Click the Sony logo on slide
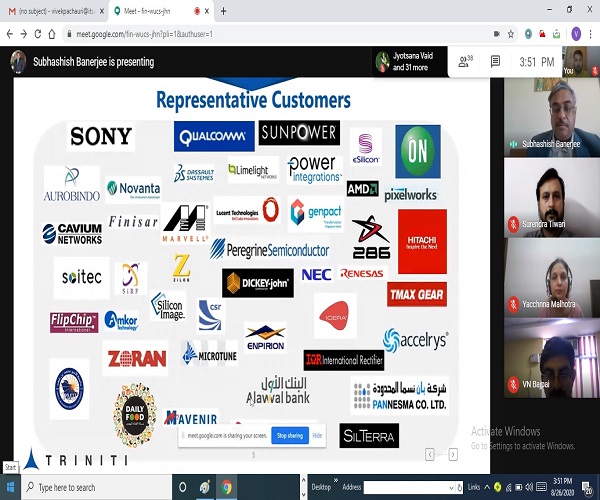600x500 pixels. pyautogui.click(x=101, y=136)
